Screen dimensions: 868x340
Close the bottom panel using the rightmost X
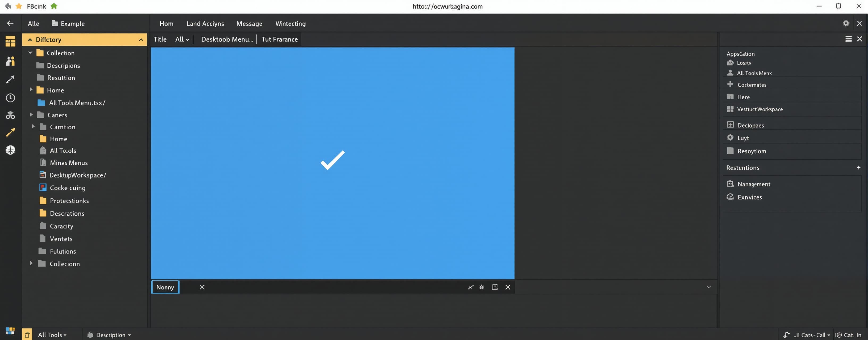click(508, 287)
